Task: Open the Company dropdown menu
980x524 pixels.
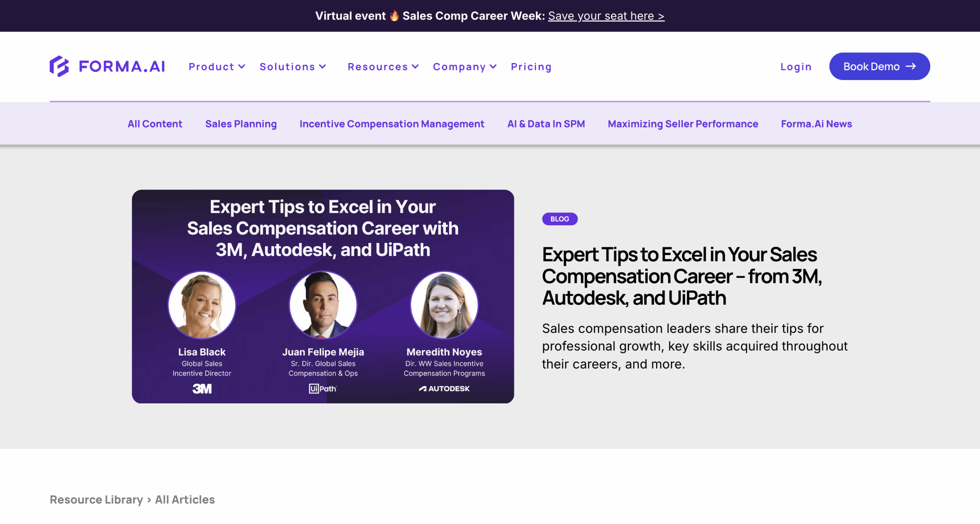Action: tap(464, 67)
